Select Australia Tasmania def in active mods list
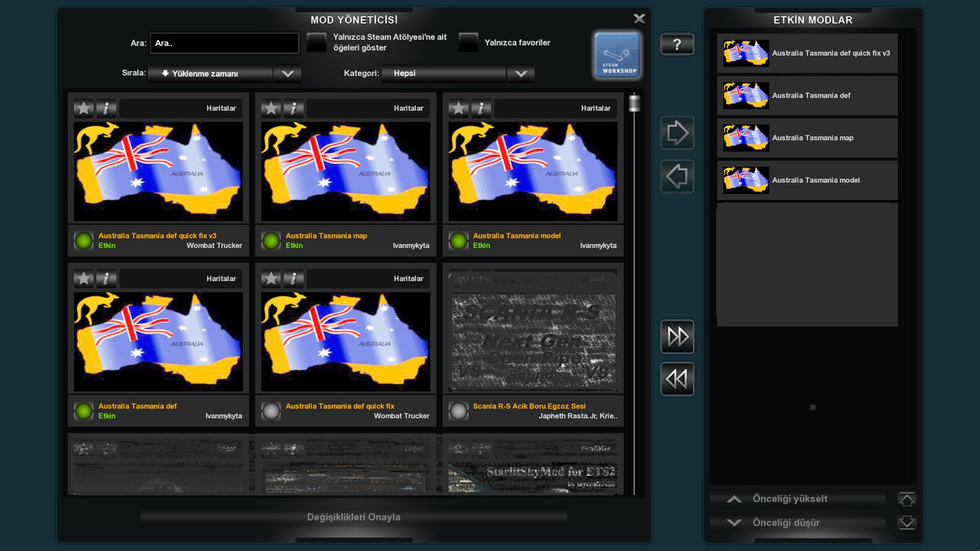The width and height of the screenshot is (980, 551). (x=807, y=96)
